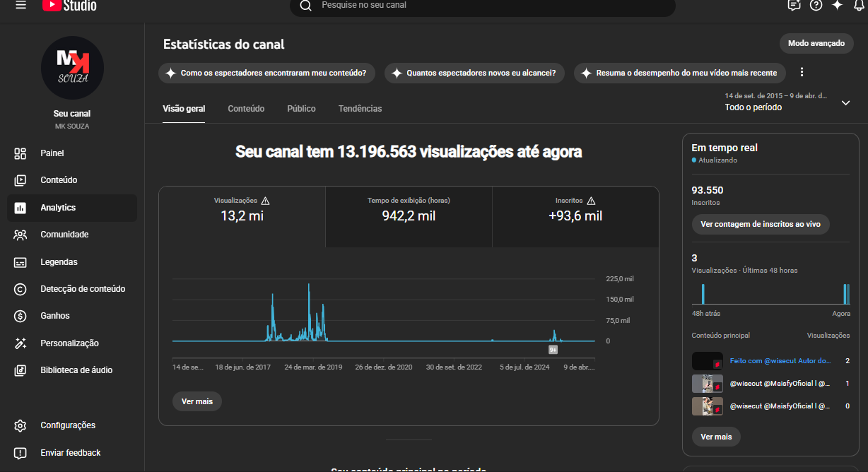Click the Legendas subtitles icon

coord(20,262)
